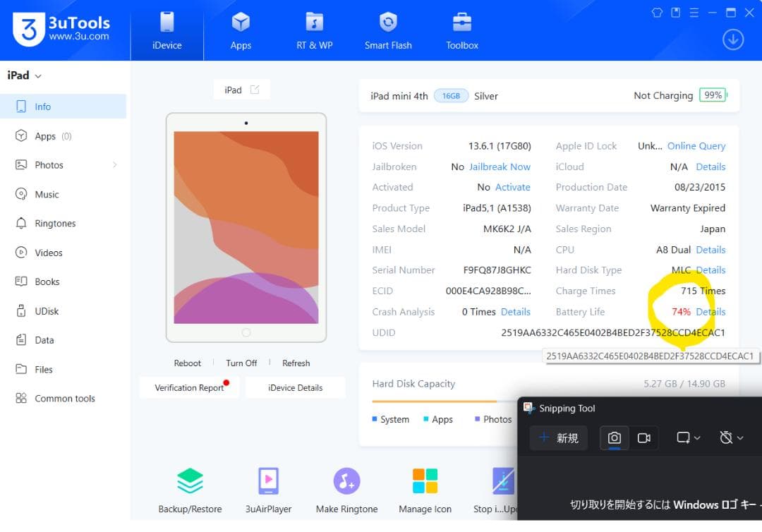Open the iDevice tab
The image size is (762, 532).
[x=167, y=30]
